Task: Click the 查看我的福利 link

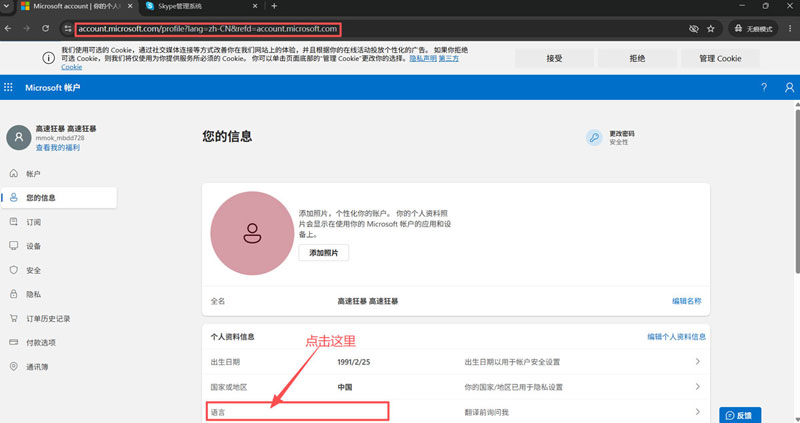Action: (58, 147)
